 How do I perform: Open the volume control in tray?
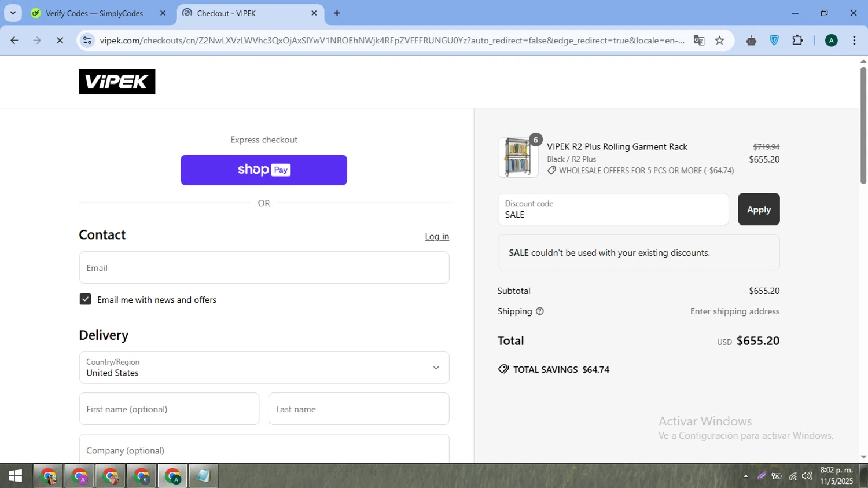point(807,476)
